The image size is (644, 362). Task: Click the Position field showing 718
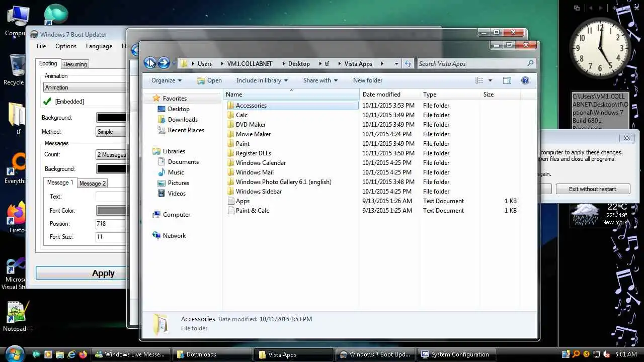pos(111,224)
